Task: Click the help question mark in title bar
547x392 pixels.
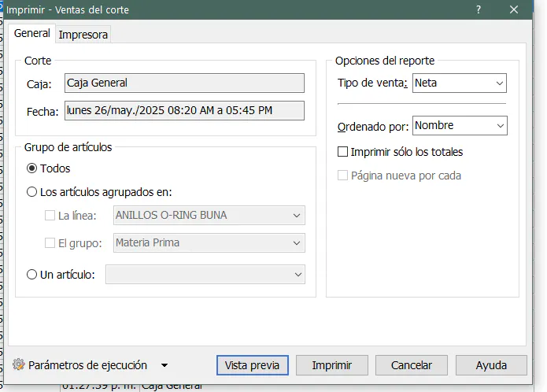Action: click(x=479, y=10)
